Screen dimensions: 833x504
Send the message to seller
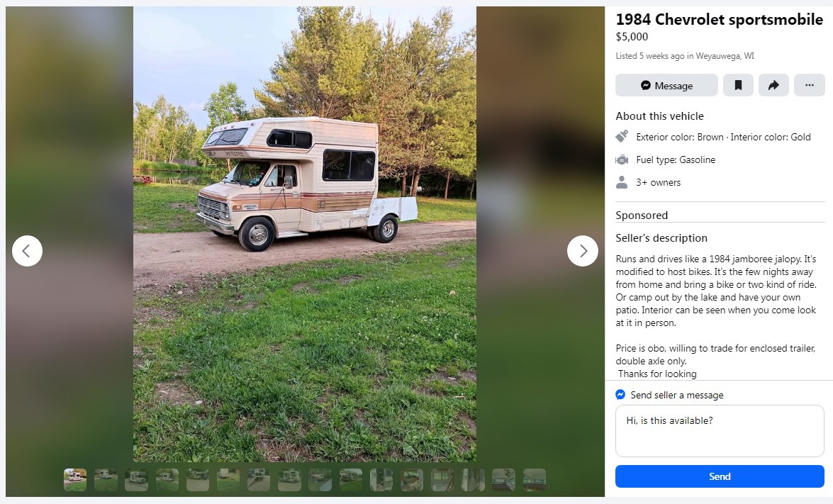point(720,476)
